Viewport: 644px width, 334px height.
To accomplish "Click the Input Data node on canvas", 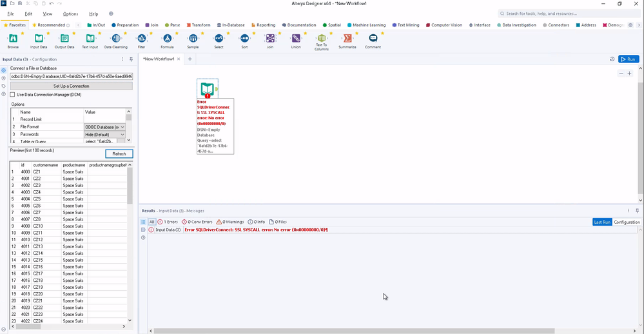I will point(208,89).
